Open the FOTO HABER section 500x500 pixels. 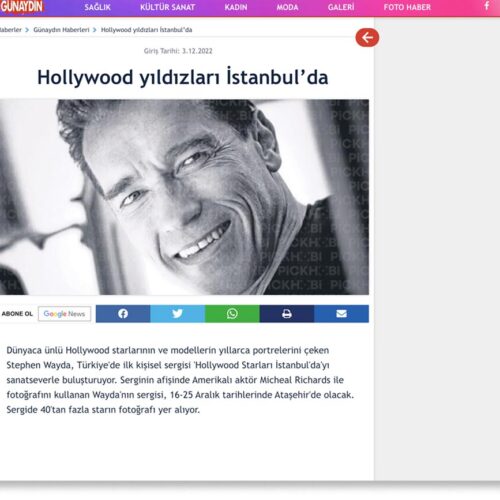[x=407, y=7]
